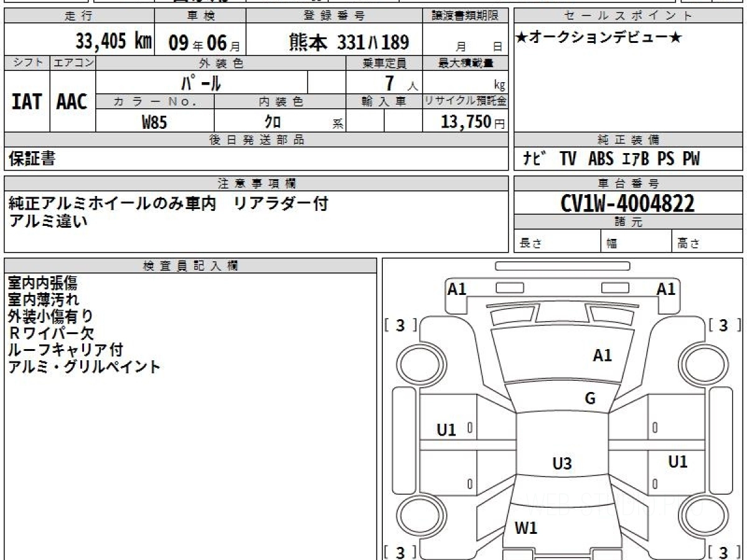Select the Rワイパー欠 inspector note
Viewport: 747px width, 560px height.
click(x=51, y=334)
